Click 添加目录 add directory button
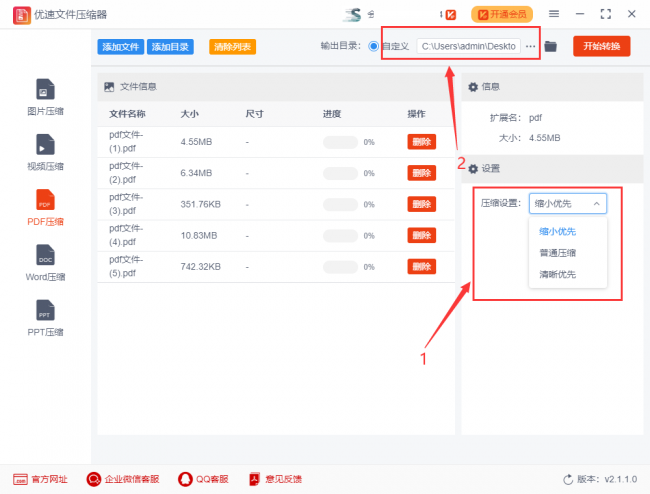Viewport: 650px width, 494px height. [x=170, y=47]
